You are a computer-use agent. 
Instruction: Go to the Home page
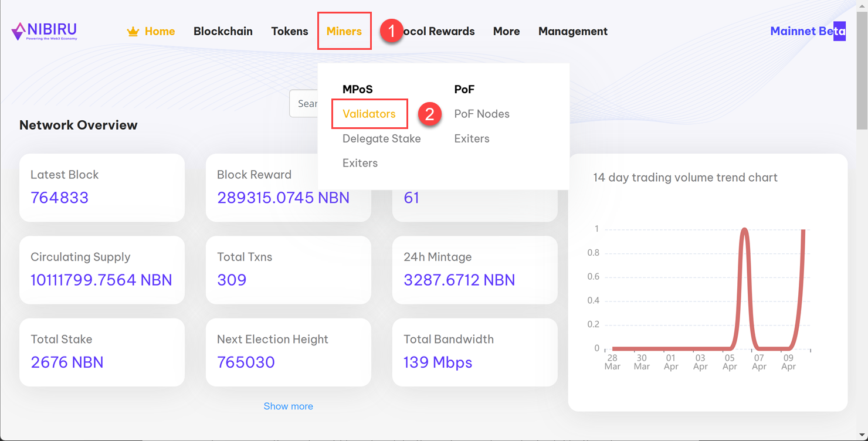[x=160, y=31]
